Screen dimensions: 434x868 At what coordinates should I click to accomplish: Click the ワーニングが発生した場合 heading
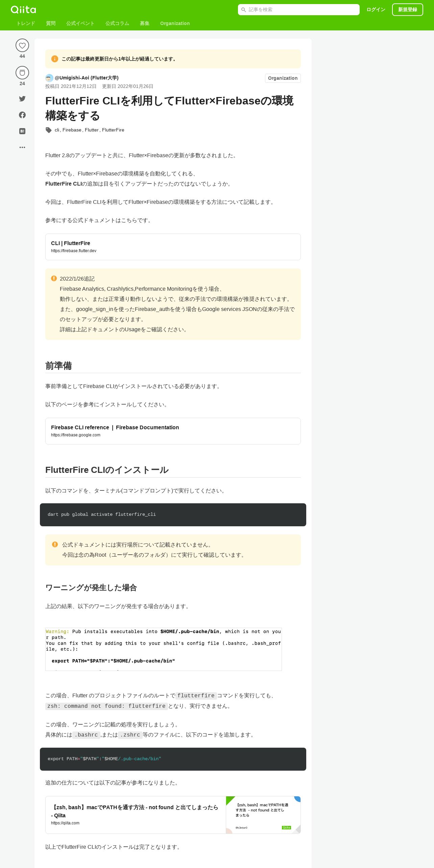[91, 587]
